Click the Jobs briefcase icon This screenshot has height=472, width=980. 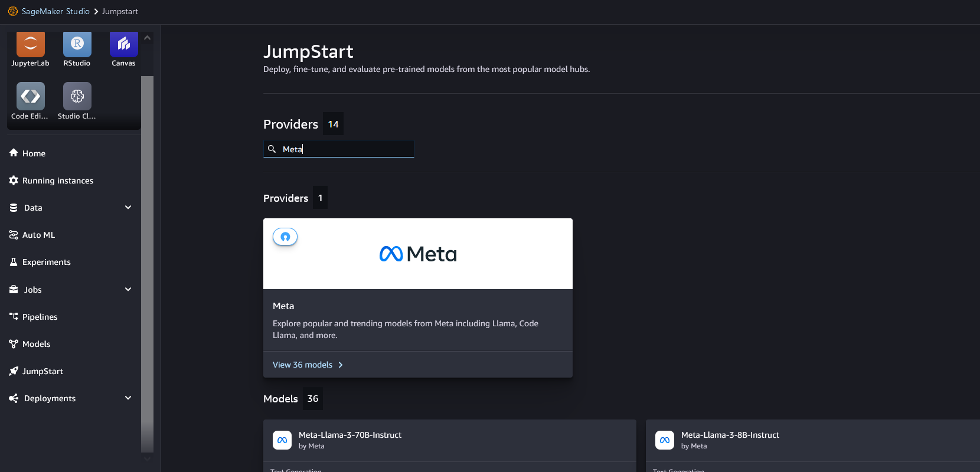coord(14,289)
